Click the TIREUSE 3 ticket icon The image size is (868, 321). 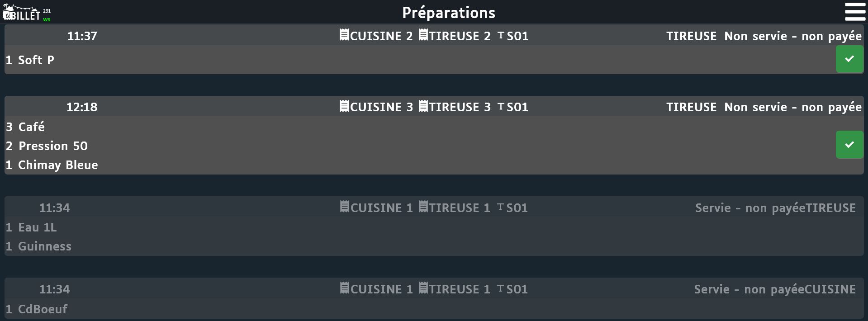click(x=423, y=106)
